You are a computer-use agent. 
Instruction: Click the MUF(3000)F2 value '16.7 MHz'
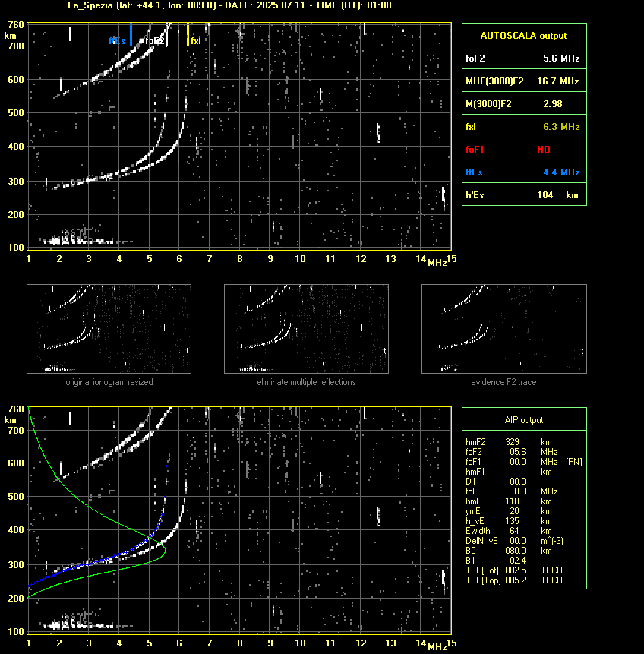pos(558,81)
